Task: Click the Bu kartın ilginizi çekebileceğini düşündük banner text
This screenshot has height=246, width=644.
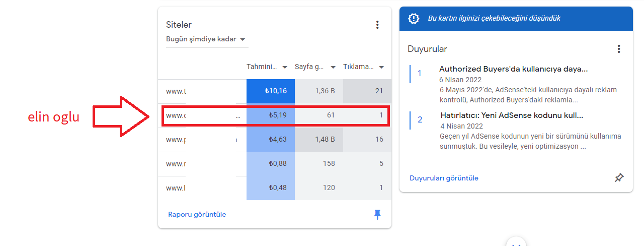Action: (494, 19)
